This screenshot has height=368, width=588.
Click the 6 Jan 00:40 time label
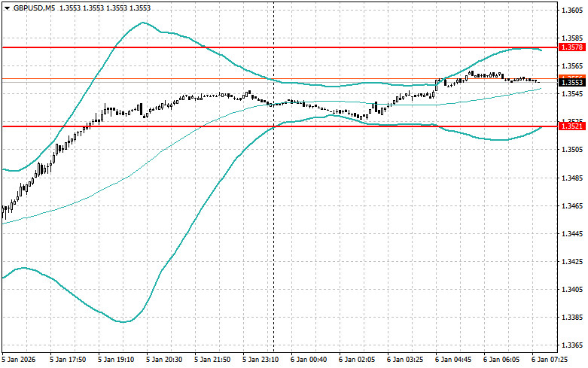[x=309, y=360]
